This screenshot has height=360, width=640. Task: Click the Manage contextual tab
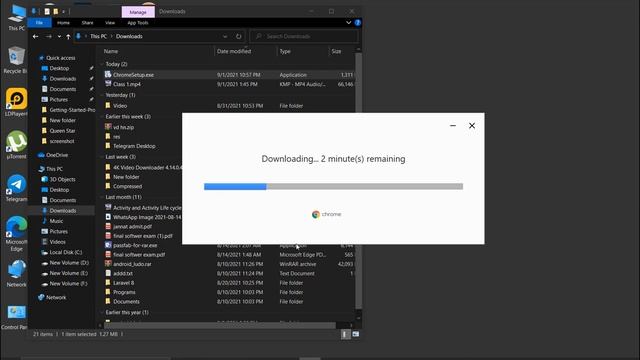pos(138,12)
